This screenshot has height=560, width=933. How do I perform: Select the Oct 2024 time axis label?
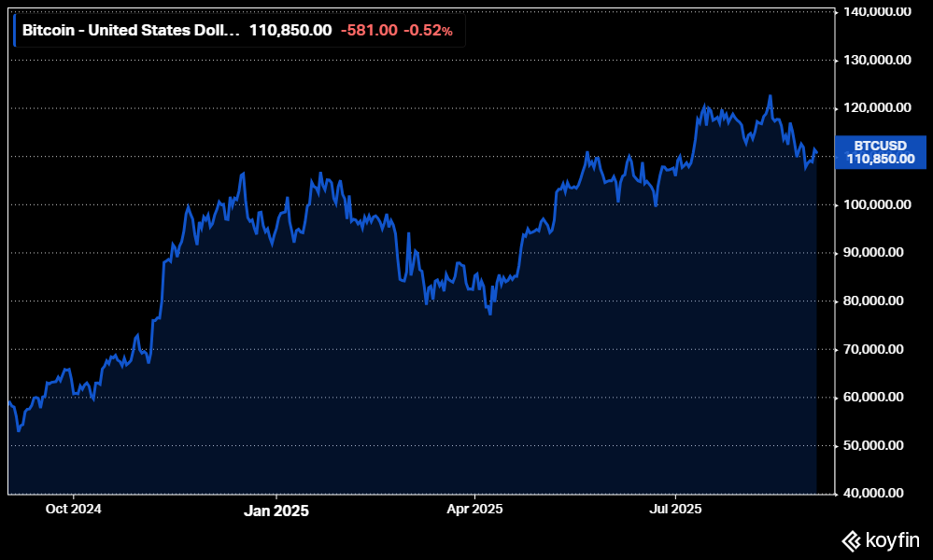click(73, 510)
